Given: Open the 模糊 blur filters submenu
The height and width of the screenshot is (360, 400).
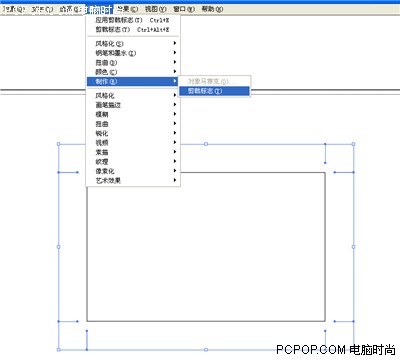Looking at the screenshot, I should (x=133, y=114).
